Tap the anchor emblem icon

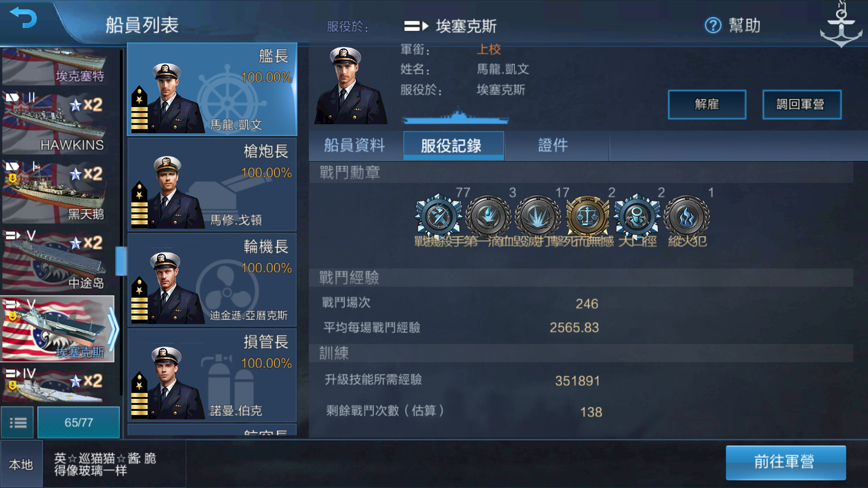[x=841, y=26]
